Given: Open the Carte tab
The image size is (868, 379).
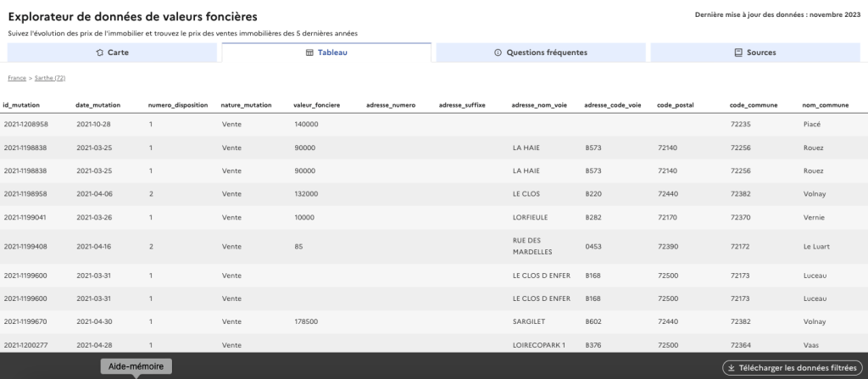Looking at the screenshot, I should tap(113, 53).
